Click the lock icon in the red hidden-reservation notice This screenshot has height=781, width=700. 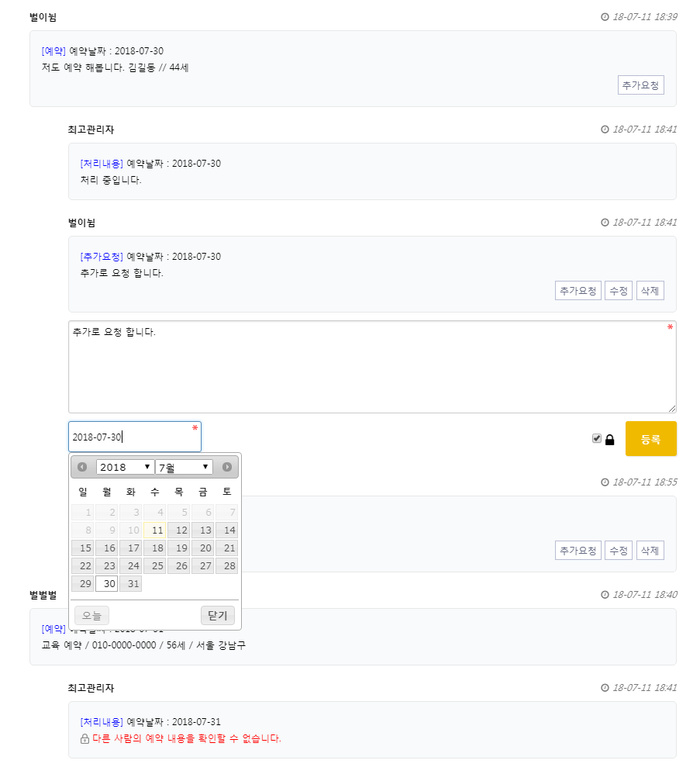coord(84,738)
